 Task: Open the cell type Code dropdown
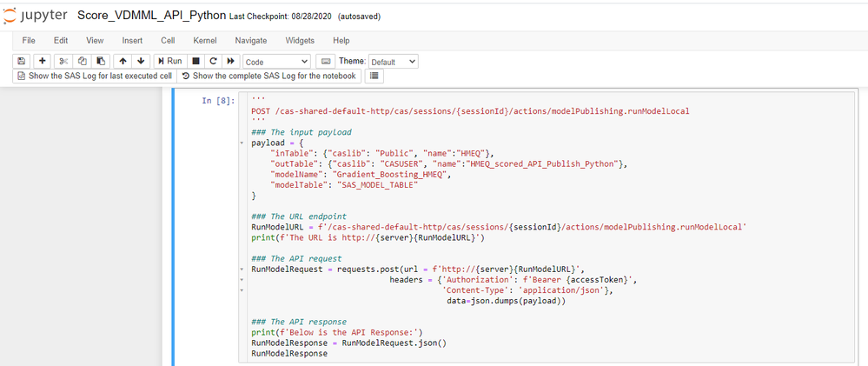click(276, 62)
